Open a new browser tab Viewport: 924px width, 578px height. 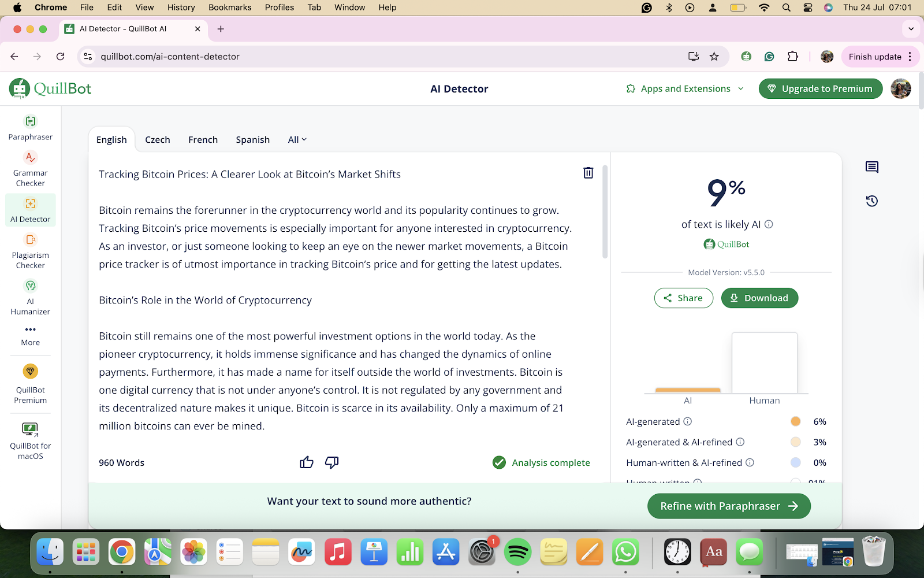[x=221, y=28]
